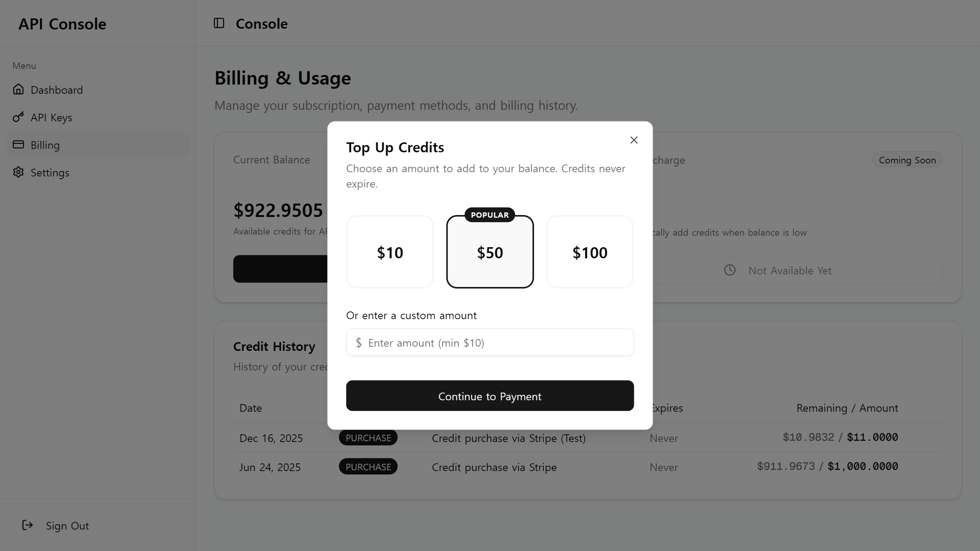The image size is (980, 551).
Task: Open the Dashboard menu item
Action: coord(57,90)
